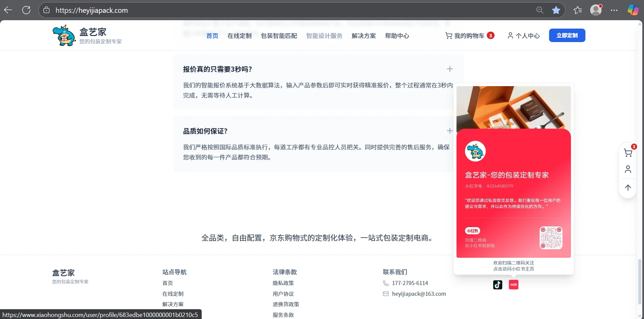Viewport: 644px width, 319px height.
Task: Expand the 品质如何保证 question
Action: [x=450, y=131]
